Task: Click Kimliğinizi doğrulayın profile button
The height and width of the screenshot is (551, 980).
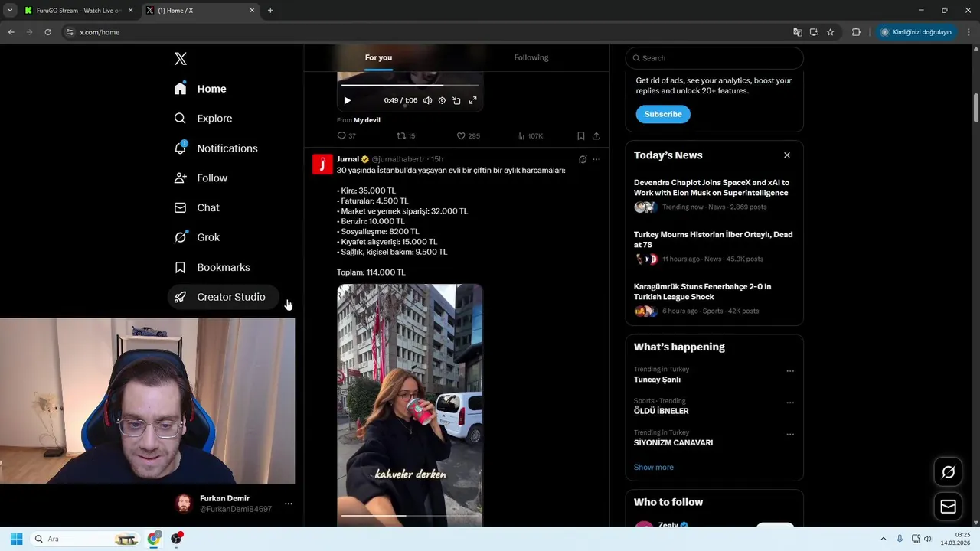Action: pos(916,32)
